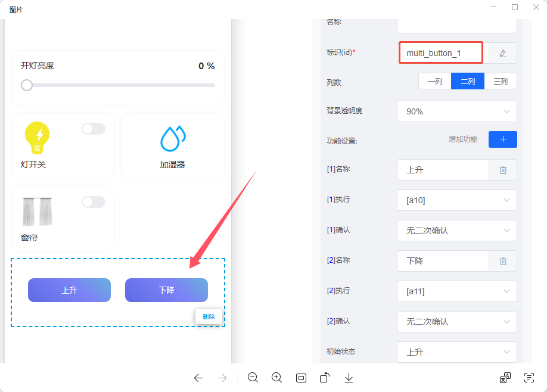Toggle the 灯开关 light switch
The width and height of the screenshot is (547, 392).
pos(94,128)
